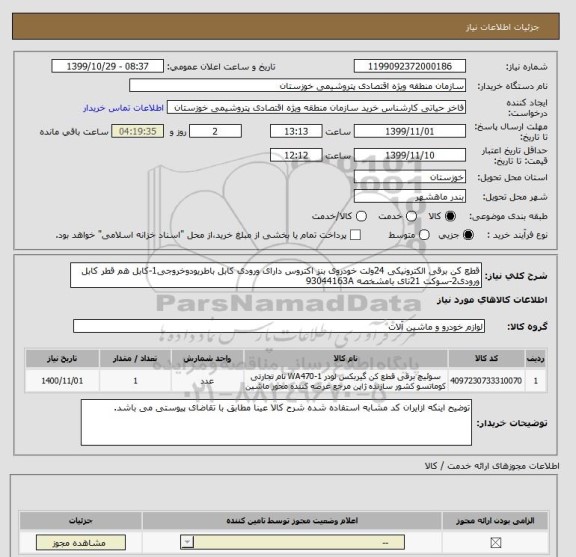Click the quantity cell showing 1

[x=135, y=381]
